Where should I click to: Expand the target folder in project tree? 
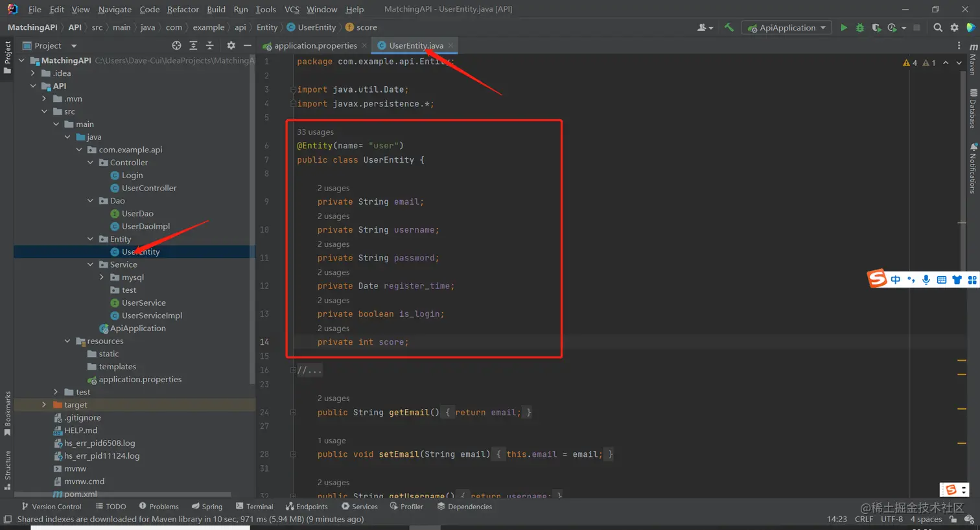coord(44,405)
